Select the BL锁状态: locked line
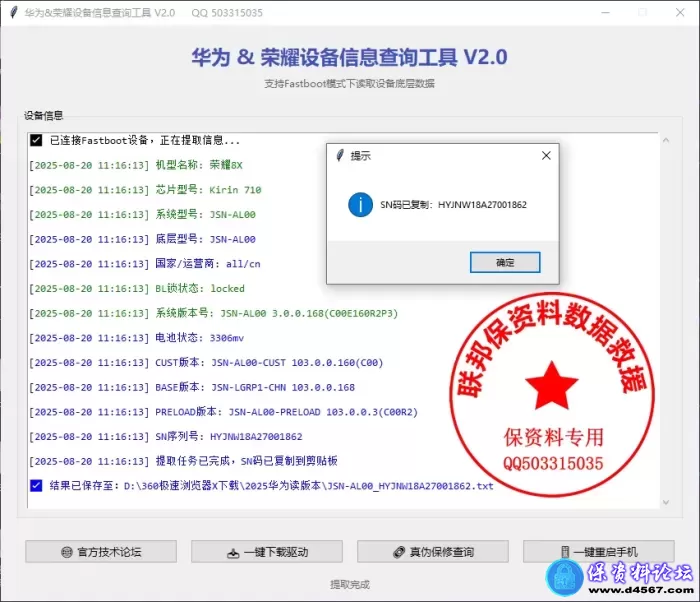The width and height of the screenshot is (700, 602). [137, 288]
